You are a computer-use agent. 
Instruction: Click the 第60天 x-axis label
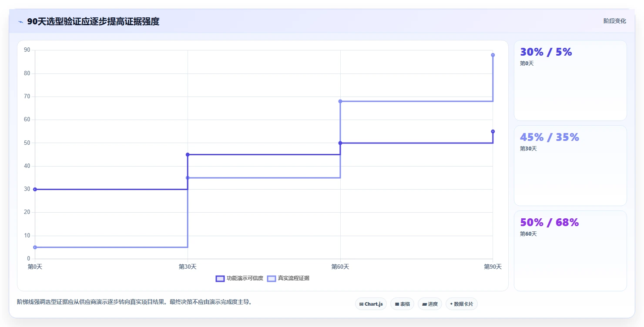[x=340, y=267]
